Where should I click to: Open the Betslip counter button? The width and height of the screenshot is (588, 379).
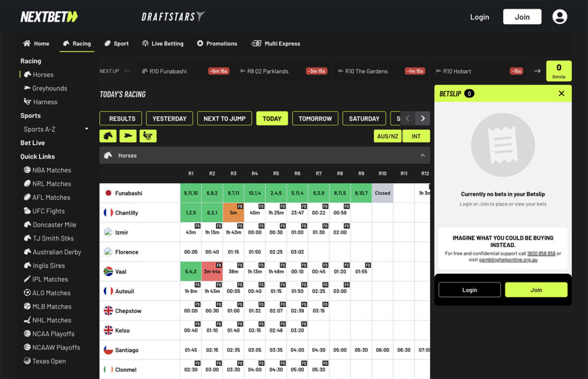tap(558, 71)
